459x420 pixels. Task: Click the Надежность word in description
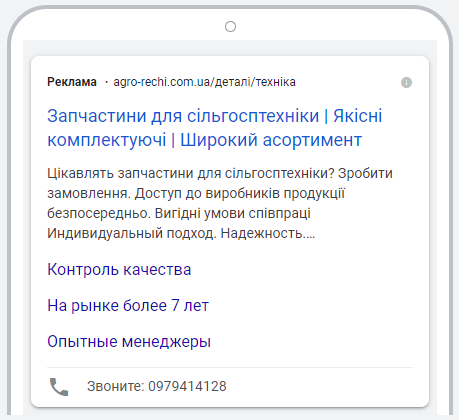coord(263,233)
